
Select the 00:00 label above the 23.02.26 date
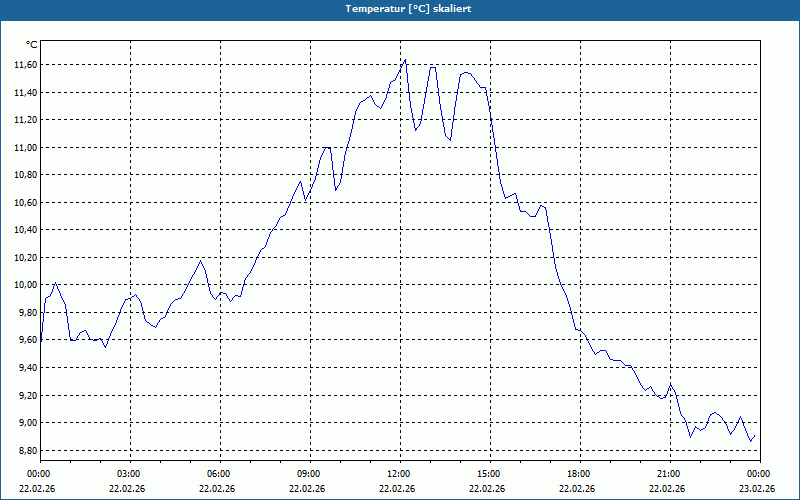760,474
